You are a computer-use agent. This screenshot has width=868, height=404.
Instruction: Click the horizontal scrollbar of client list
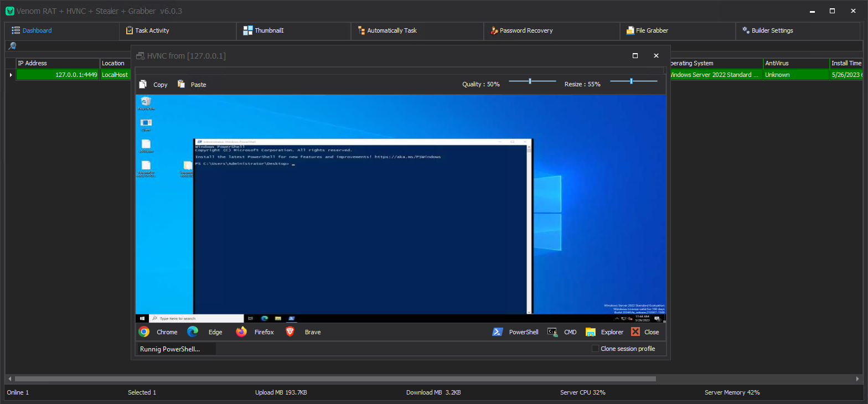pos(335,379)
